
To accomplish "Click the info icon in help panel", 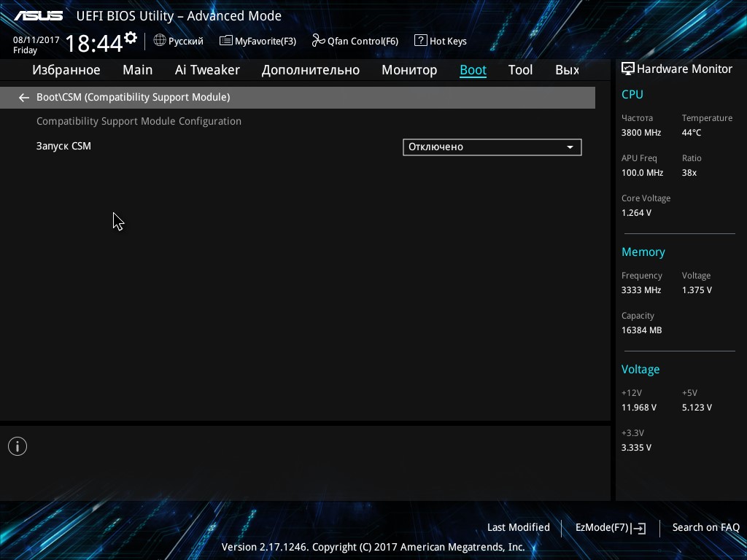I will tap(18, 446).
